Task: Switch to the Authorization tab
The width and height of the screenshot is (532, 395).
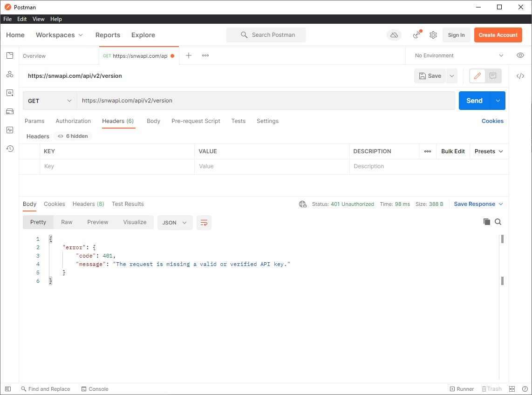Action: 73,121
